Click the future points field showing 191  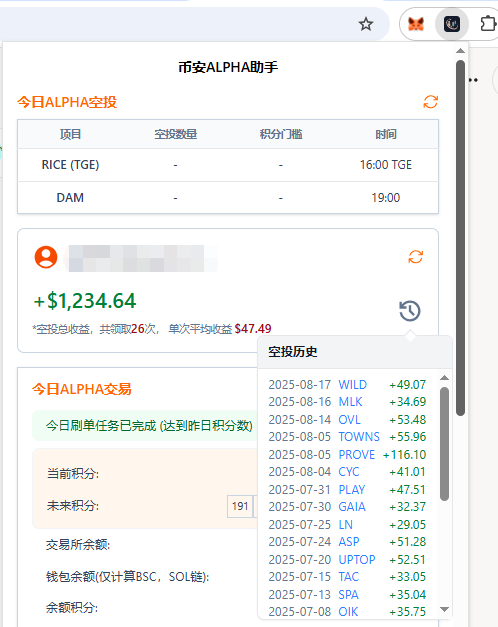pos(240,506)
